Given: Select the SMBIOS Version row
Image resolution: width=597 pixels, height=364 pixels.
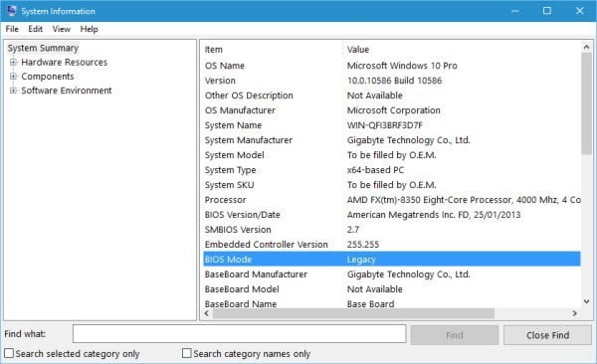Looking at the screenshot, I should [392, 230].
